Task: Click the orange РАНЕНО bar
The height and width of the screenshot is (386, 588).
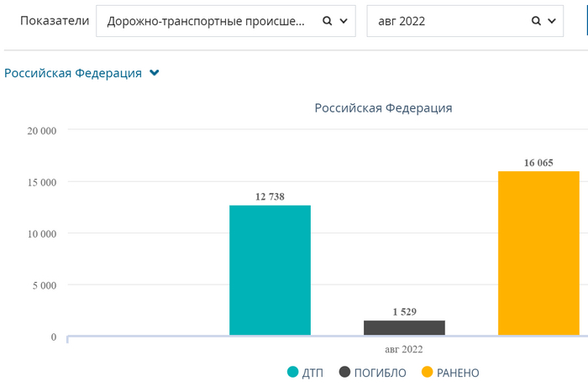Action: [538, 253]
